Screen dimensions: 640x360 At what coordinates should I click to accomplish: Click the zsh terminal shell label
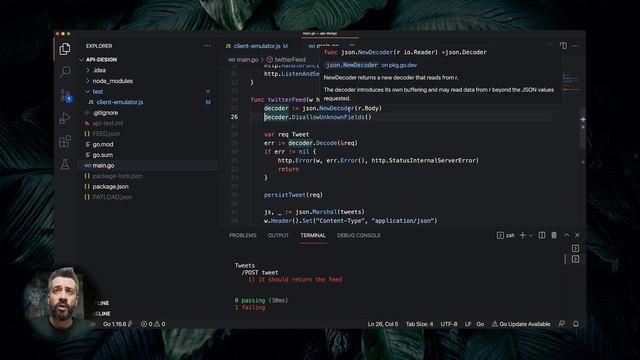(506, 235)
